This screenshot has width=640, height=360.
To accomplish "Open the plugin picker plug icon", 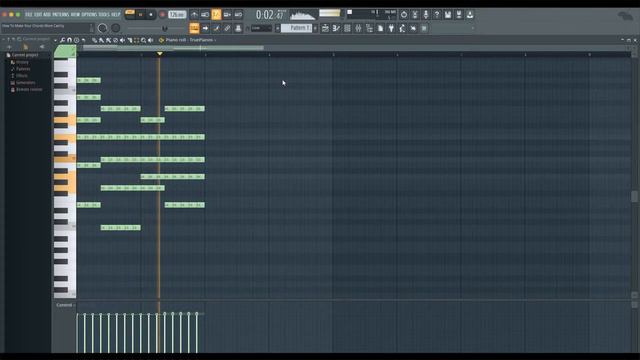I will tap(391, 28).
